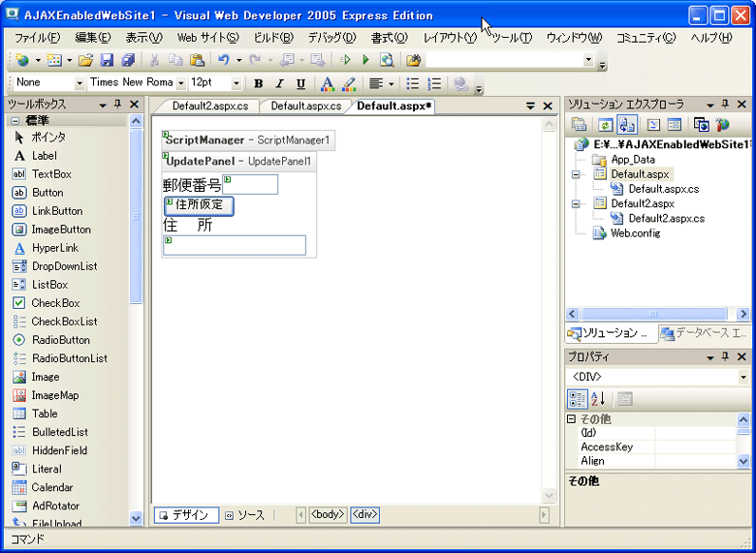Open the ファイル(F) menu

[x=38, y=38]
